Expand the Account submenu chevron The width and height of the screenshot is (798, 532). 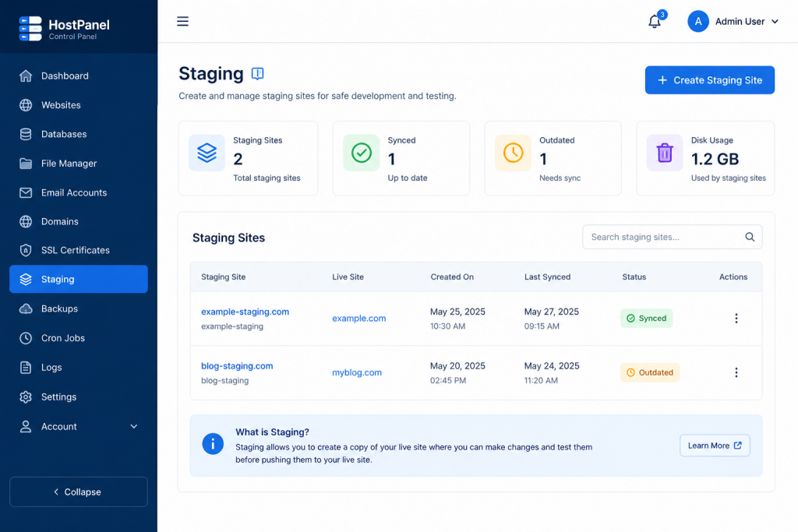134,427
